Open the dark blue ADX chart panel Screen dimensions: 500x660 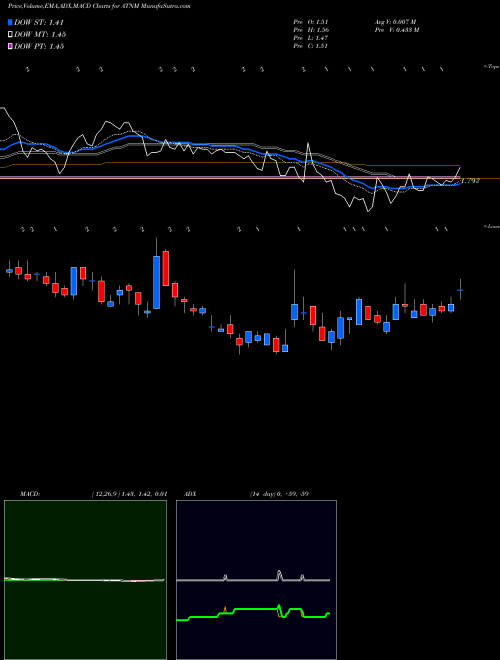(x=256, y=580)
